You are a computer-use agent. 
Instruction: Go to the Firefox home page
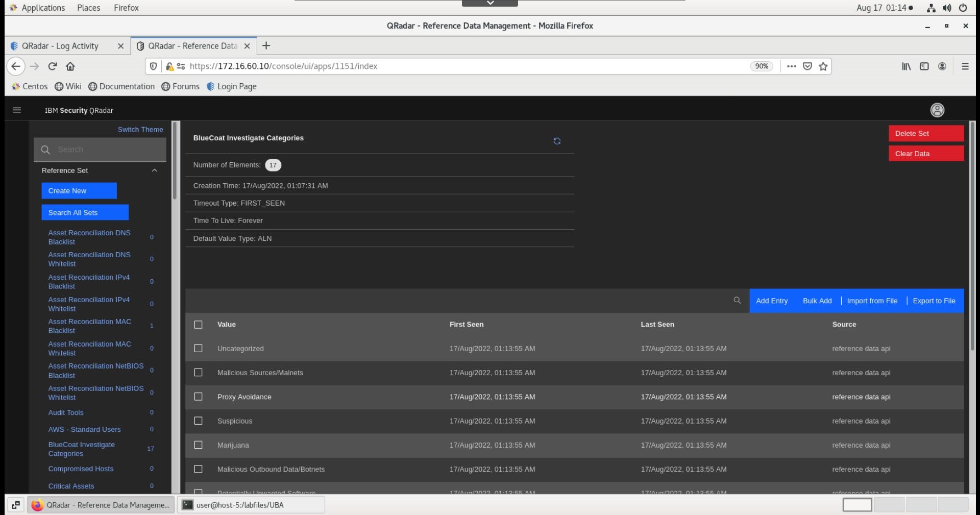pos(70,66)
